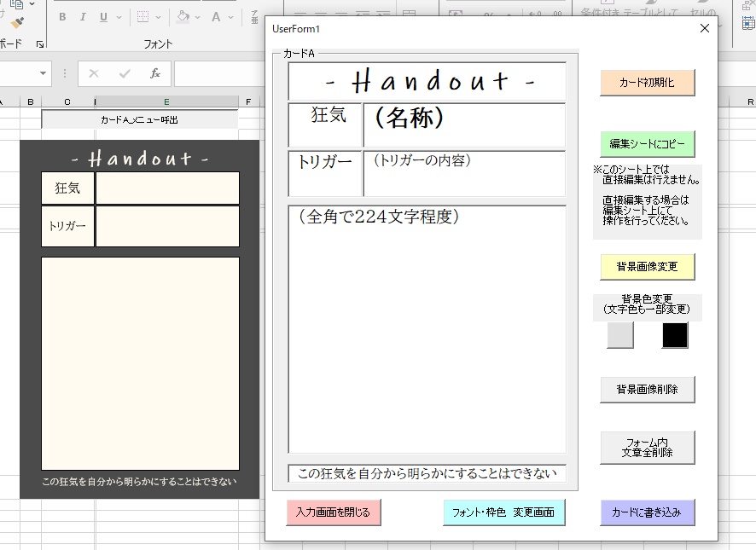Click the UserForm1 title bar text
The image size is (756, 550).
point(296,29)
